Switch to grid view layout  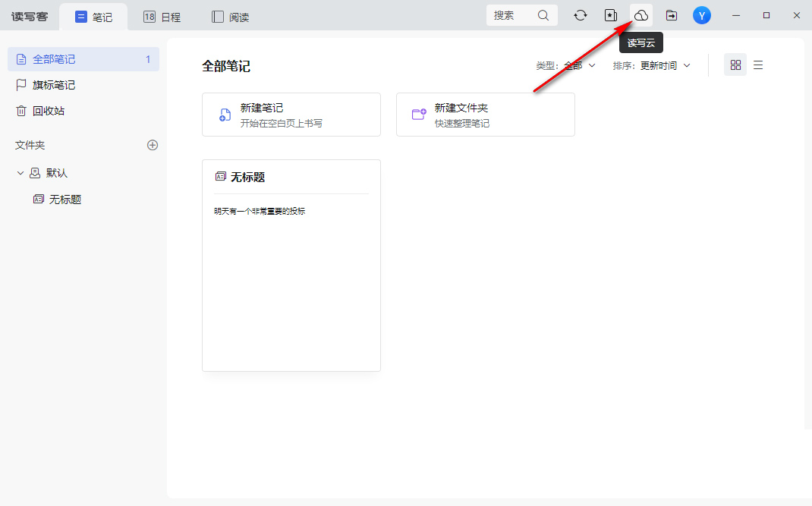click(x=735, y=64)
